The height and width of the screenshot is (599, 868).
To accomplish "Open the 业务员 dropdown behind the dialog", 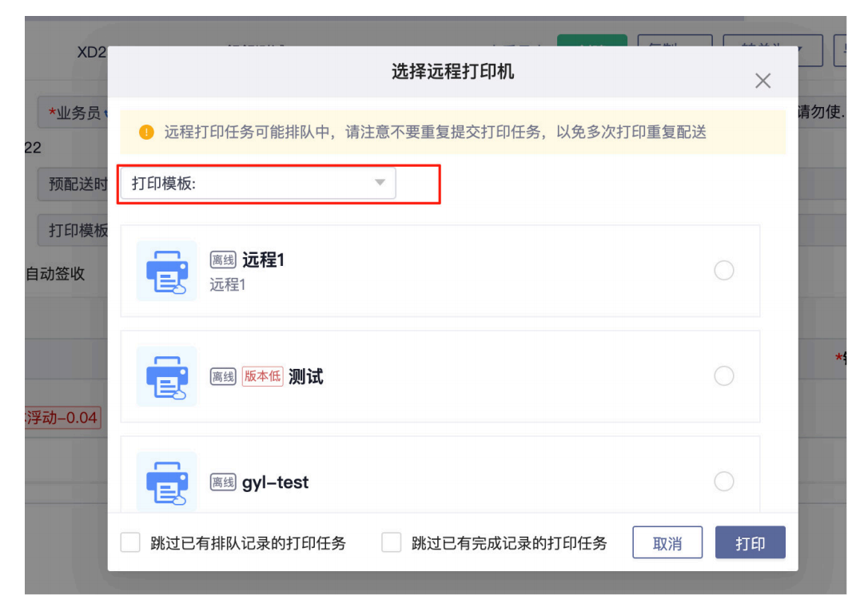I will click(x=74, y=114).
